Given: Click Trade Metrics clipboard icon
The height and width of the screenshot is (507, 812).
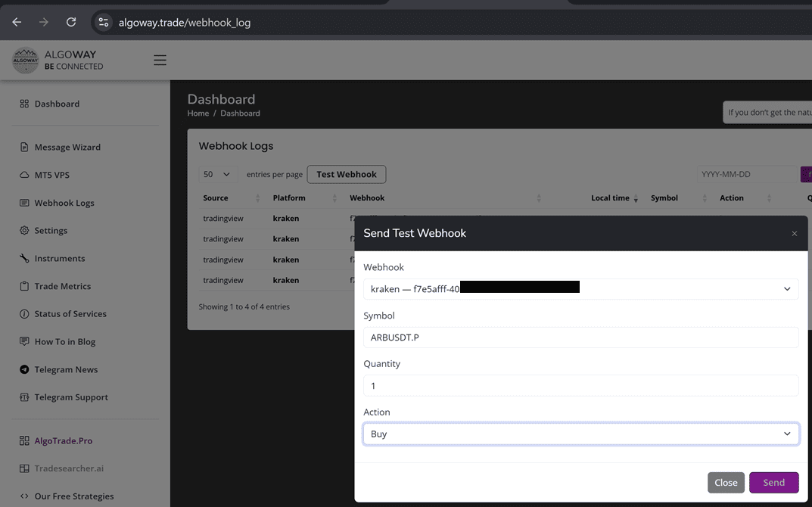Looking at the screenshot, I should pyautogui.click(x=24, y=286).
